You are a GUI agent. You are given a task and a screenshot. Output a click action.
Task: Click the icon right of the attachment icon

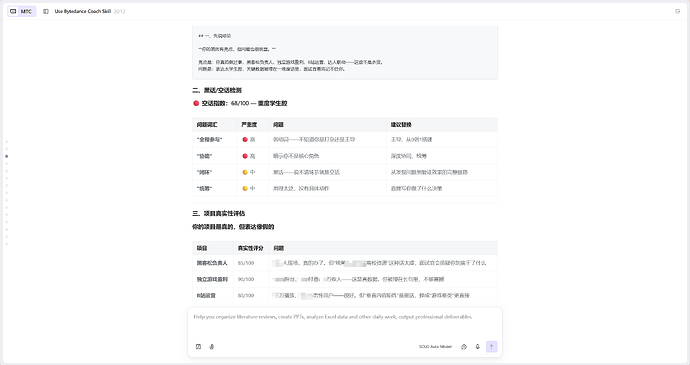coord(212,347)
